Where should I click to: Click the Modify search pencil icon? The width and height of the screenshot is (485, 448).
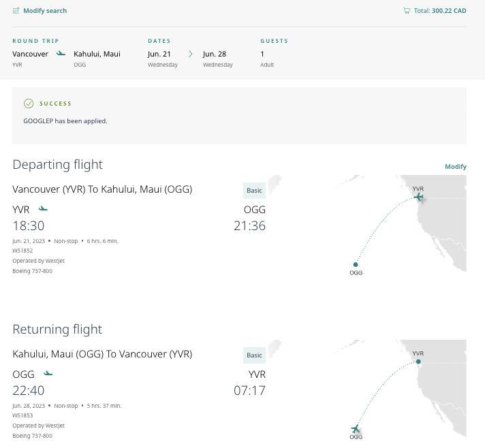click(x=16, y=11)
